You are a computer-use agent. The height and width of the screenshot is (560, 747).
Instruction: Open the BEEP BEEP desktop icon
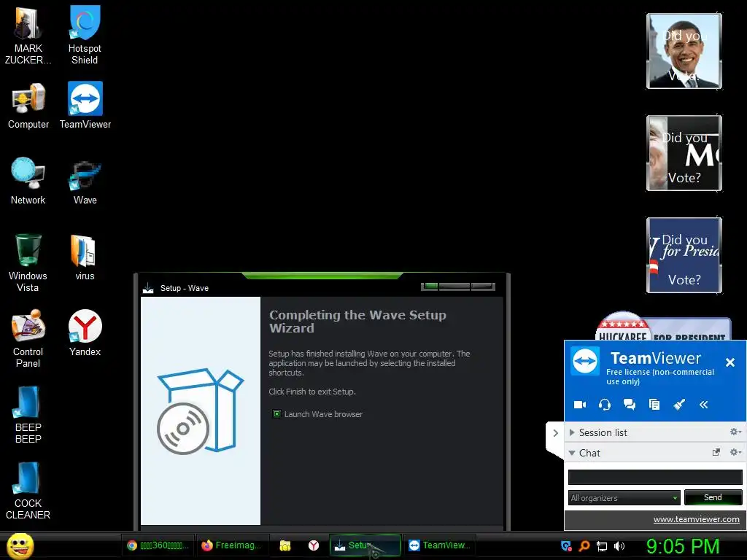tap(28, 414)
